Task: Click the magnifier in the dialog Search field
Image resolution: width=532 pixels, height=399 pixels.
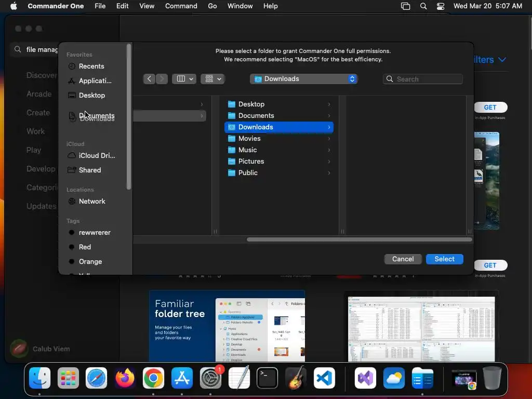Action: pos(390,79)
